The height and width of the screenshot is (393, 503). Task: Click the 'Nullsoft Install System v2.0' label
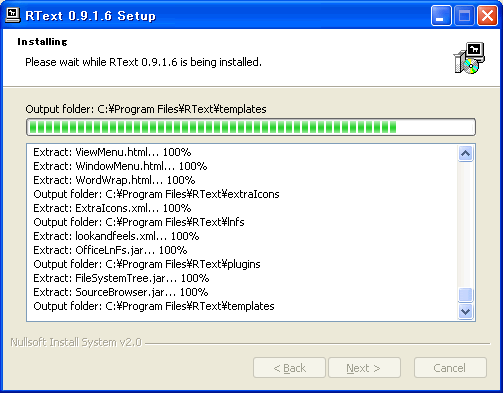[76, 342]
